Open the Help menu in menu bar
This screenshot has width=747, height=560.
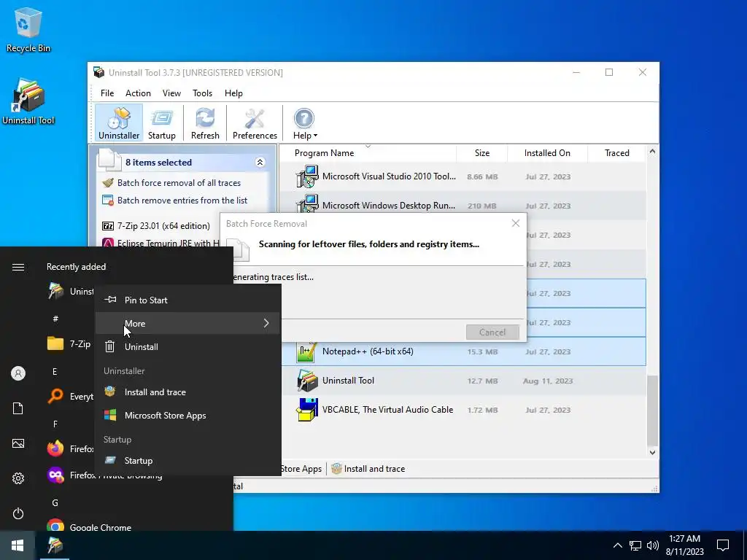(233, 93)
